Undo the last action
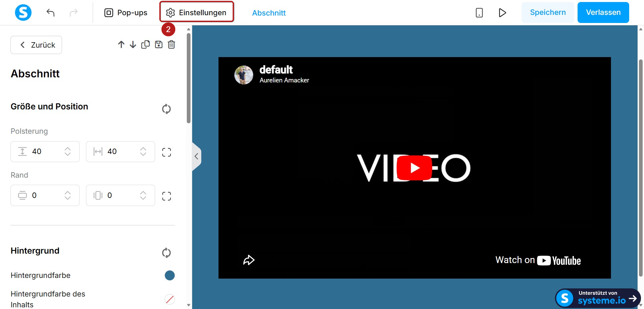The height and width of the screenshot is (309, 644). click(51, 13)
